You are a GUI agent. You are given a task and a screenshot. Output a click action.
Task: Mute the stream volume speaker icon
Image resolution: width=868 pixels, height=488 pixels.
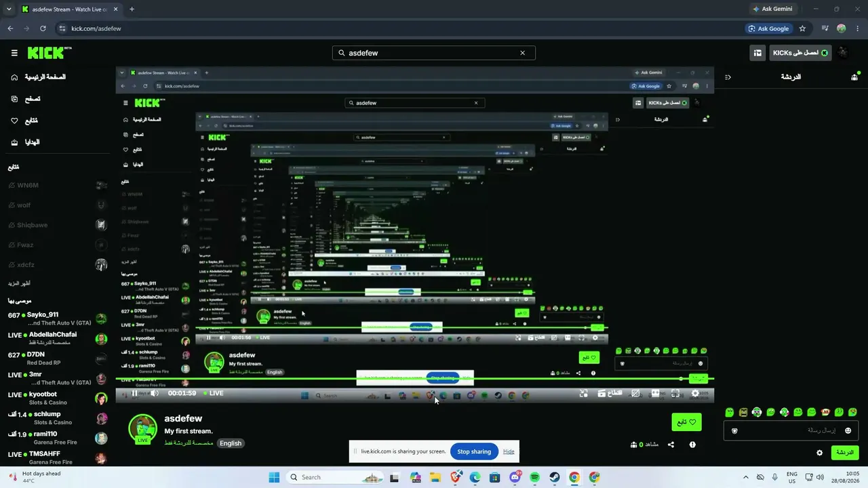click(x=155, y=393)
